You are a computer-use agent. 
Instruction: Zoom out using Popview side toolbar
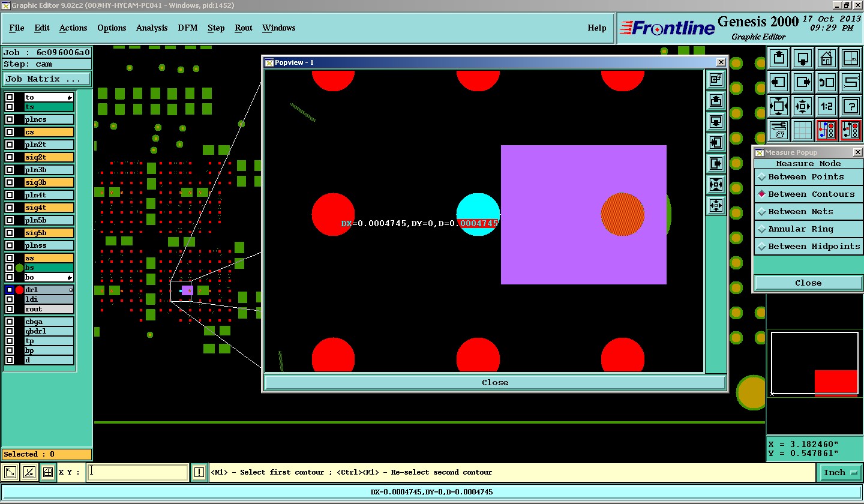(x=716, y=205)
